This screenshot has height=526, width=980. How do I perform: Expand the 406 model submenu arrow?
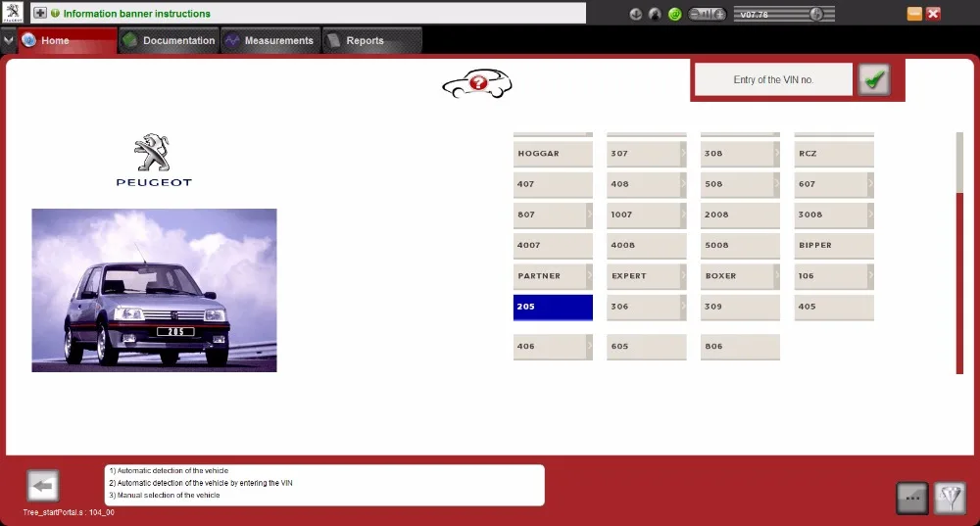589,347
